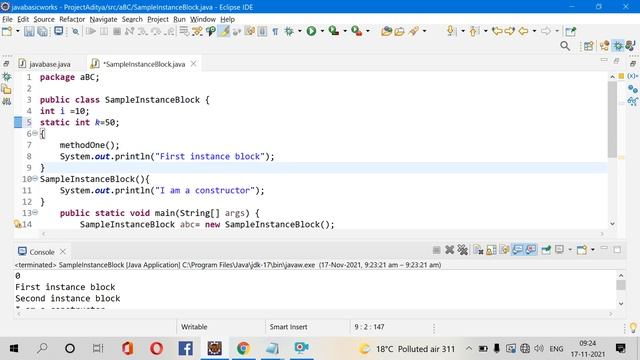Click the Search flashlight toolbar icon
Image resolution: width=640 pixels, height=360 pixels.
(x=413, y=31)
